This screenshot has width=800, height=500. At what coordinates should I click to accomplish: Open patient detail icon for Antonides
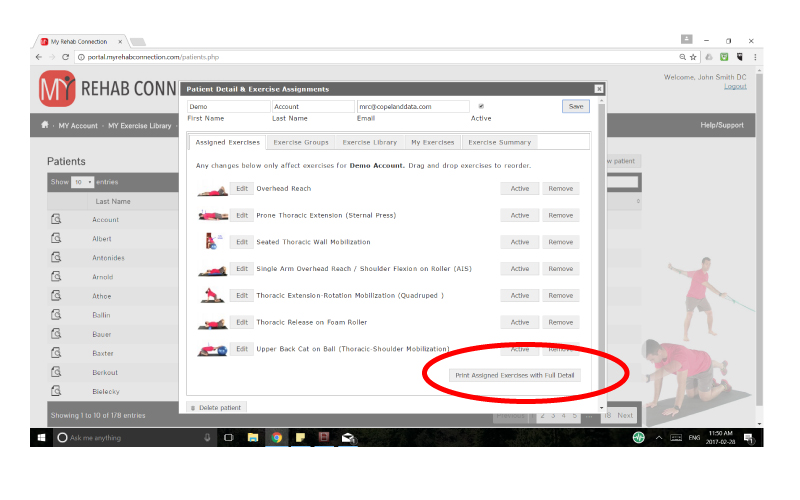click(x=56, y=258)
